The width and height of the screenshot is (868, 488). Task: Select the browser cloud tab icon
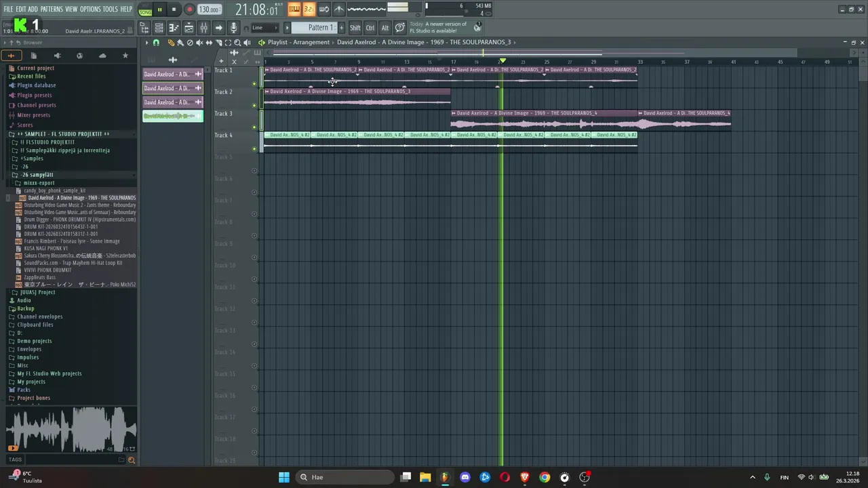point(102,56)
